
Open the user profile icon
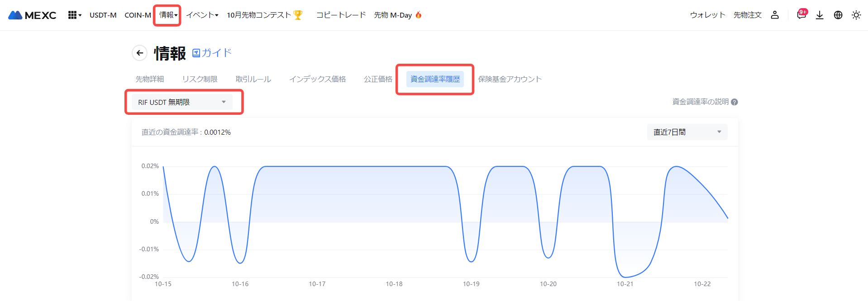tap(775, 15)
